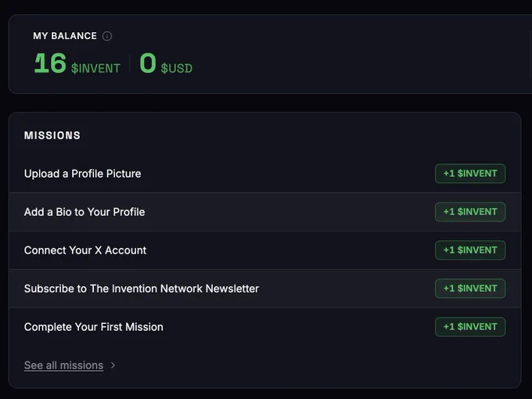Screen dimensions: 532x399
Task: Click the +1 $INVENT badge for Profile Picture
Action: click(x=470, y=174)
